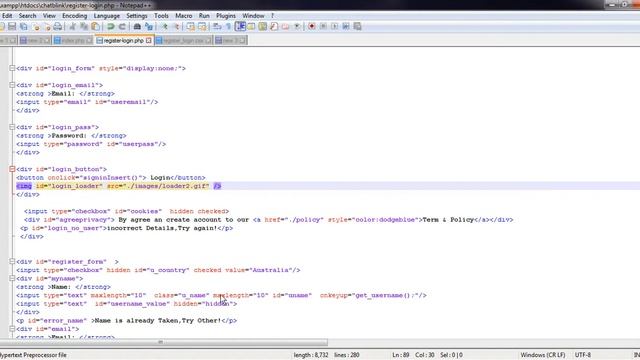Image resolution: width=640 pixels, height=360 pixels.
Task: Click the Ln : 89 status entry
Action: (400, 355)
